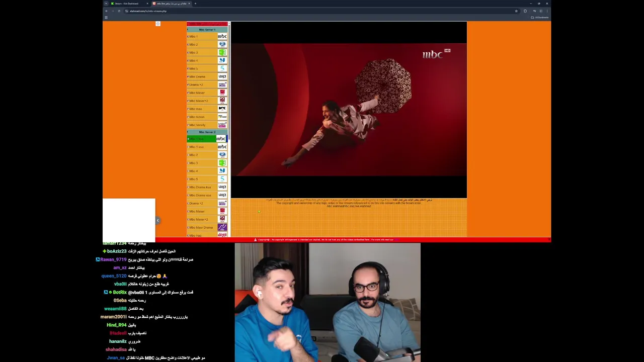
Task: Bookmark this page with the star icon
Action: (516, 11)
